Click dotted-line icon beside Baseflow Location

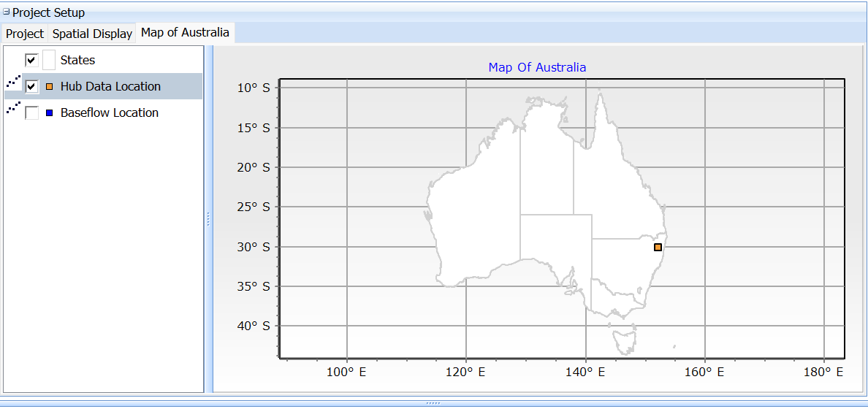pyautogui.click(x=13, y=108)
